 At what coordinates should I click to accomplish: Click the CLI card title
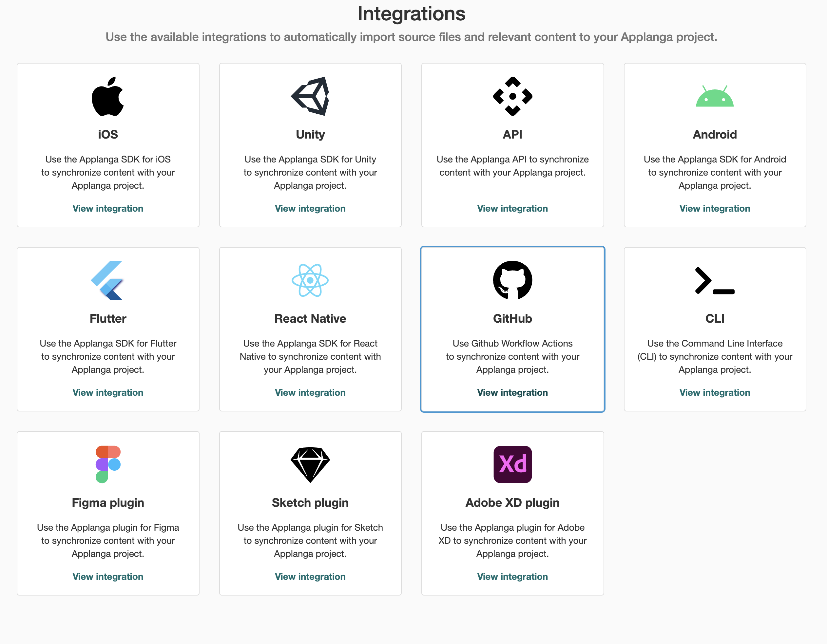pyautogui.click(x=715, y=318)
